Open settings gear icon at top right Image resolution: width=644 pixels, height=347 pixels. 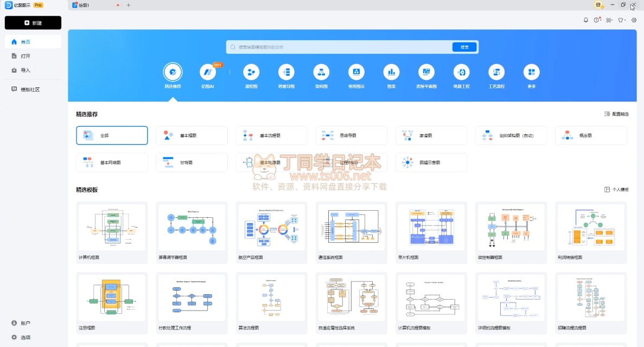click(x=633, y=20)
